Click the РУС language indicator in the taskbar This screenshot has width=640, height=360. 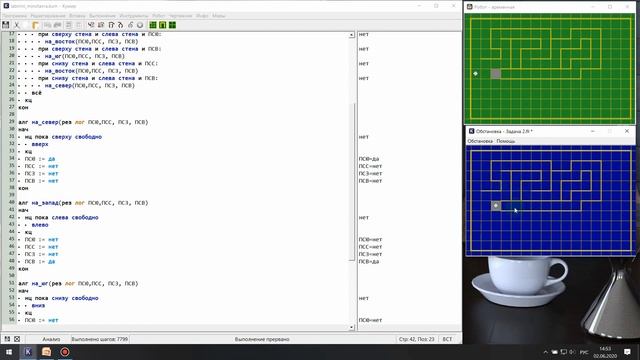(584, 352)
